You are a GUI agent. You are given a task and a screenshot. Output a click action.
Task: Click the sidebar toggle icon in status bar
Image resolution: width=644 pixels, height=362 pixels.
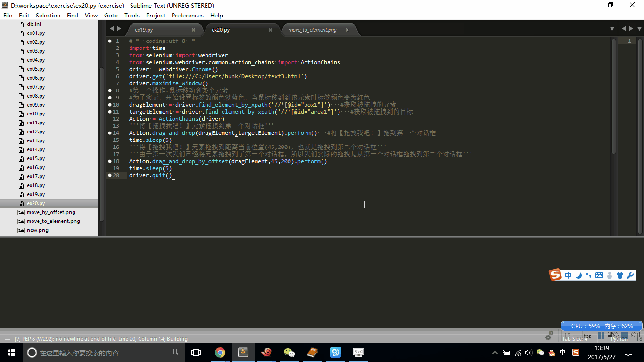tap(7, 339)
